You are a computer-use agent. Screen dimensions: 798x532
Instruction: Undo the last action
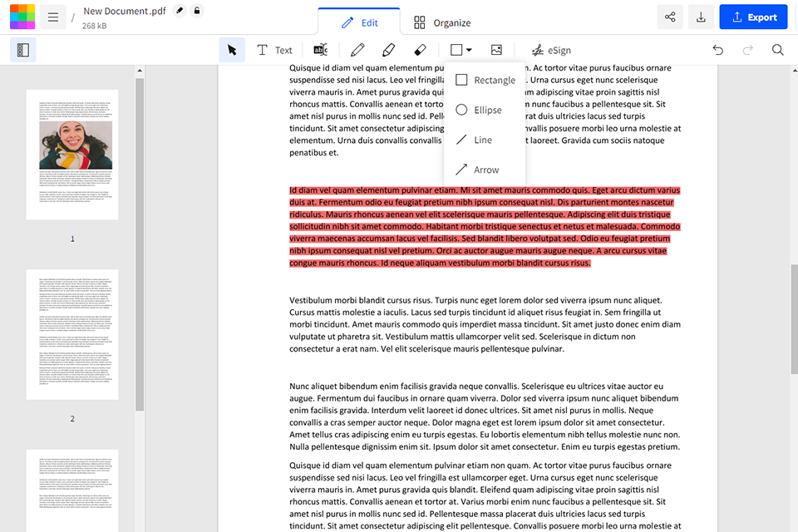tap(717, 50)
